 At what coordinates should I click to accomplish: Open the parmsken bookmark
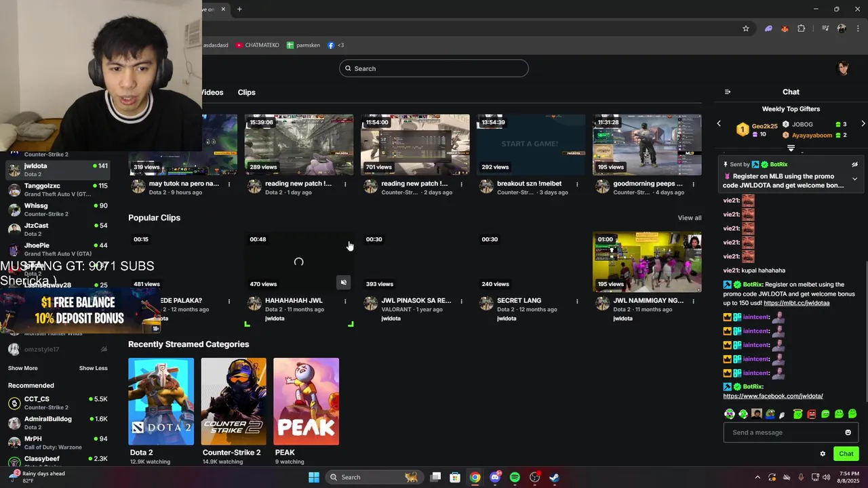[x=303, y=45]
